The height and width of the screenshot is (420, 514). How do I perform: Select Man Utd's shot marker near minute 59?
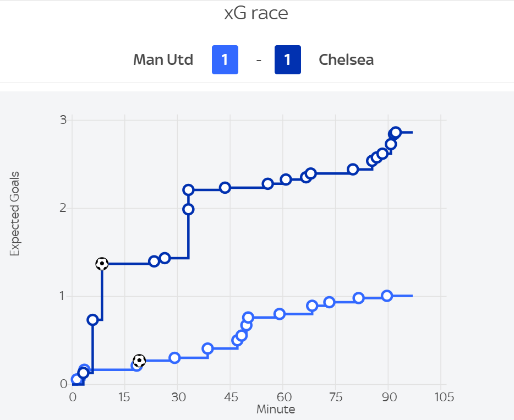(x=280, y=314)
